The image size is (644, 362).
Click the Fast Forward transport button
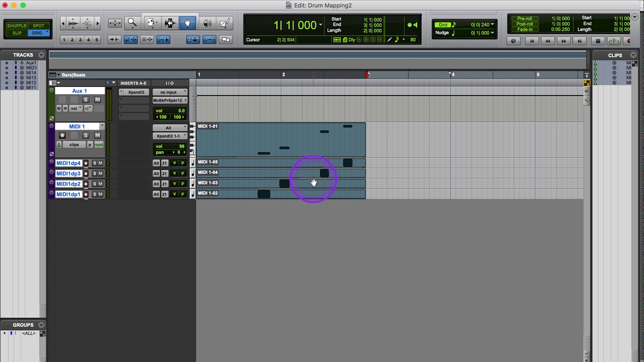coord(563,41)
